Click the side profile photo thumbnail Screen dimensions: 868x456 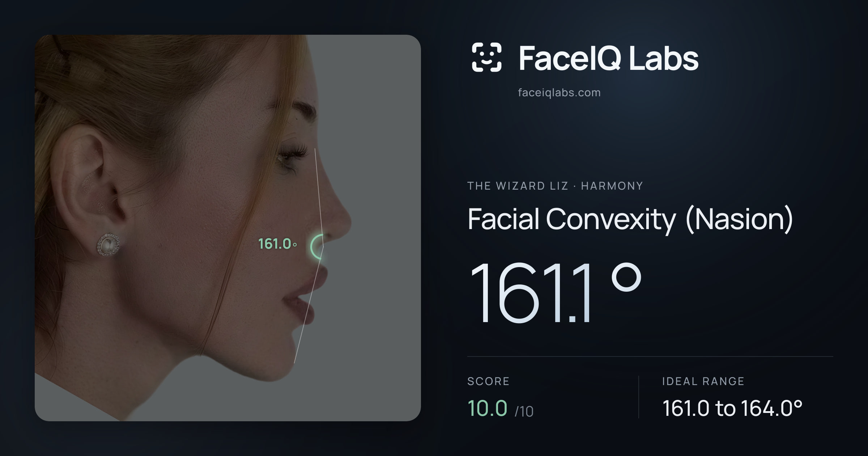(x=228, y=228)
